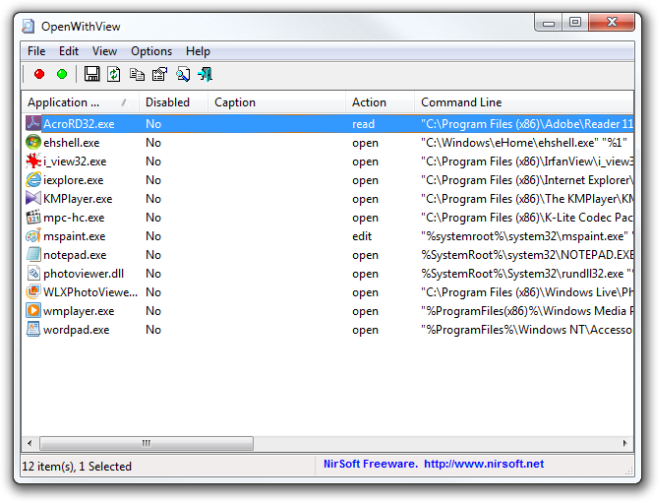Image resolution: width=660 pixels, height=503 pixels.
Task: Select the iexplore.exe row name
Action: click(73, 180)
